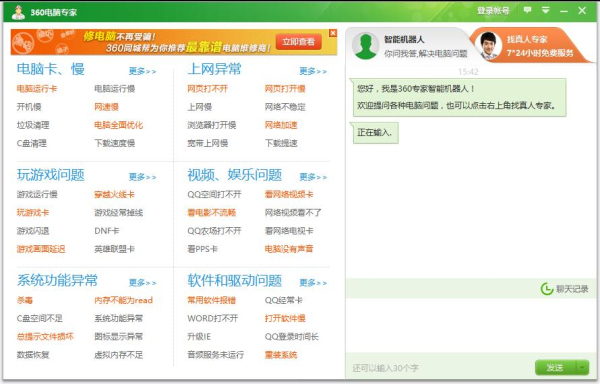Click the 360电脑专家 logo icon
This screenshot has height=384, width=600.
(x=18, y=12)
